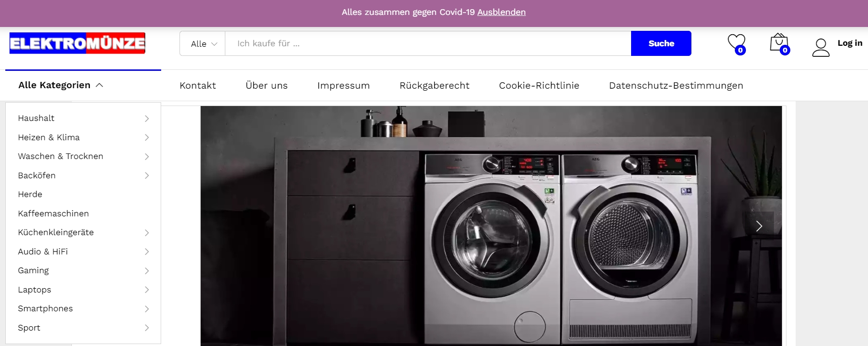This screenshot has height=346, width=868.
Task: Advance the slider with the next arrow
Action: tap(759, 226)
